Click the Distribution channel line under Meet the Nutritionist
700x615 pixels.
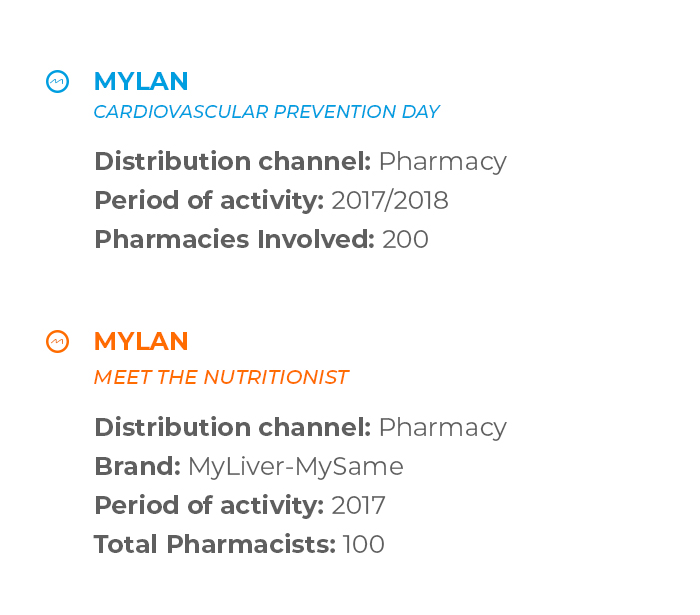tap(300, 428)
